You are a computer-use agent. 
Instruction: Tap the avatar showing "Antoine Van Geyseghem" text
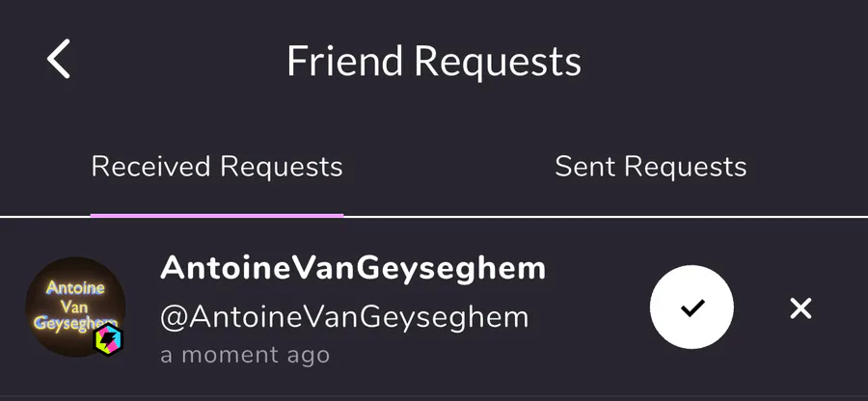73,307
